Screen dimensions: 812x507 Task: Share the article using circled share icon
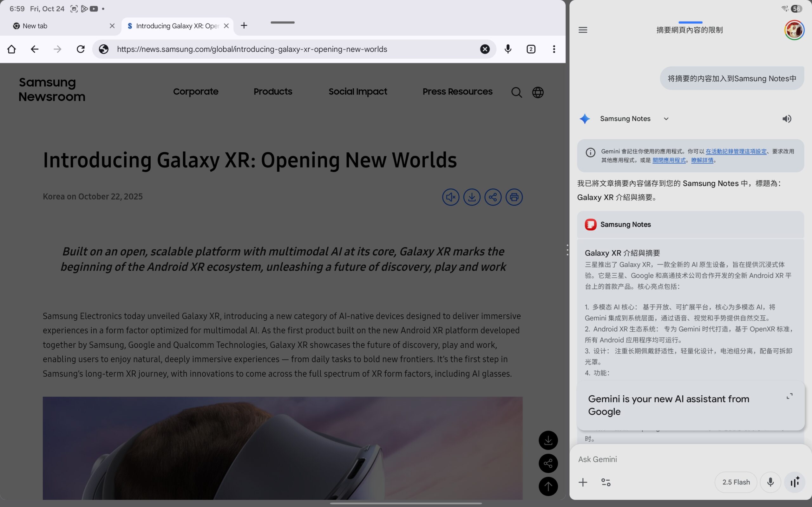493,197
